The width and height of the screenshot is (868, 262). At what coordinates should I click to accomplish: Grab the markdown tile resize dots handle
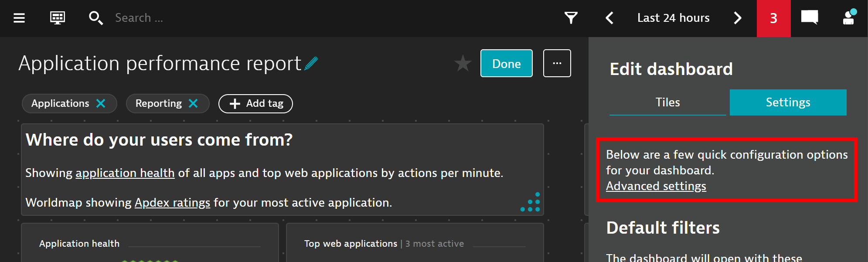pyautogui.click(x=531, y=202)
